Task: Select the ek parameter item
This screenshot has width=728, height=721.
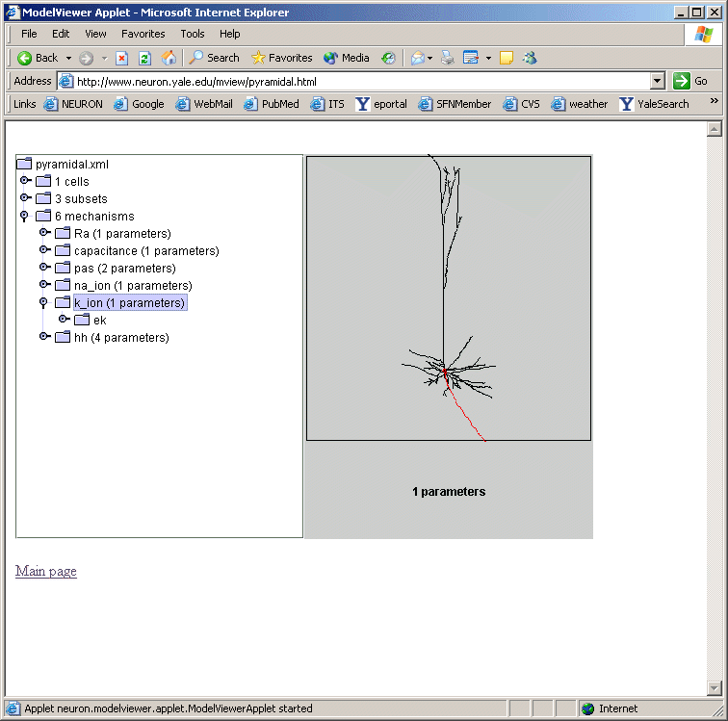Action: click(x=99, y=321)
